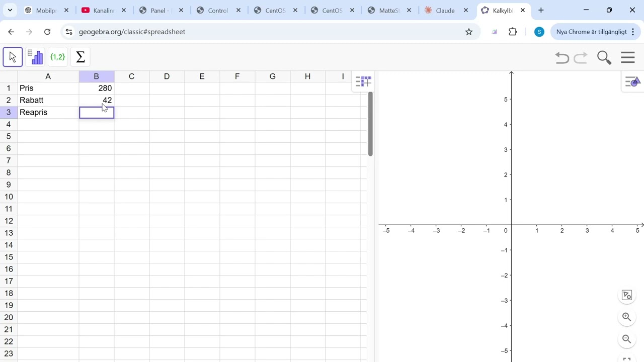The height and width of the screenshot is (362, 644).
Task: Zoom in on the graphics view
Action: point(627,317)
